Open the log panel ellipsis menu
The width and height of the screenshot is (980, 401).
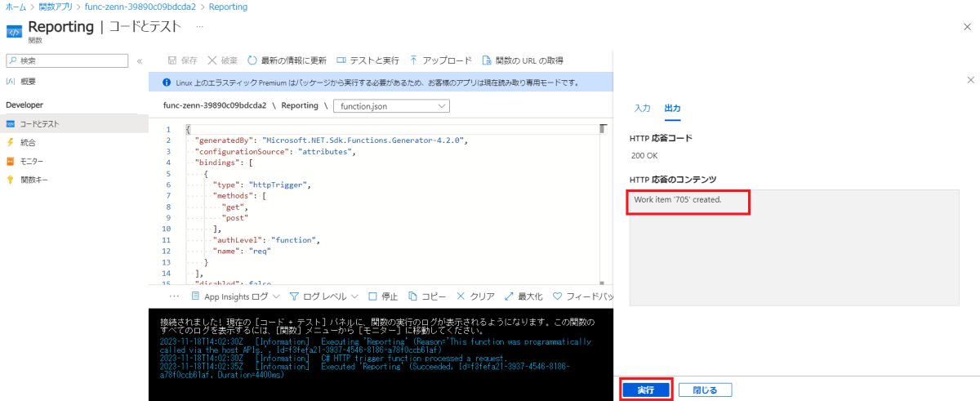(174, 296)
